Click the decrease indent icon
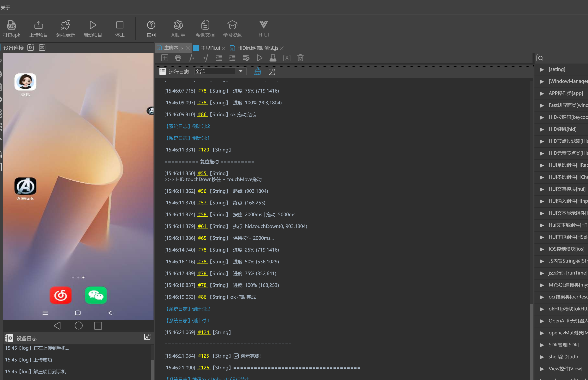This screenshot has height=380, width=588. (x=219, y=58)
